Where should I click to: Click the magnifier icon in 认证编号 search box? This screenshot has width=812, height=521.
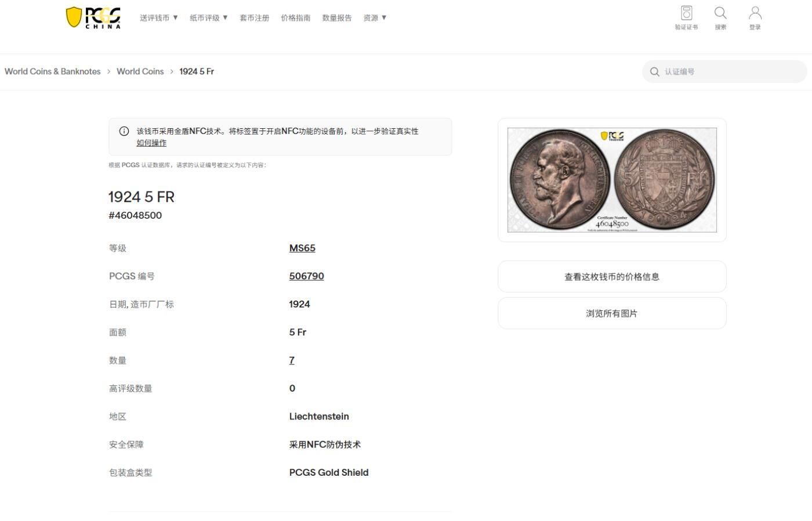[655, 71]
